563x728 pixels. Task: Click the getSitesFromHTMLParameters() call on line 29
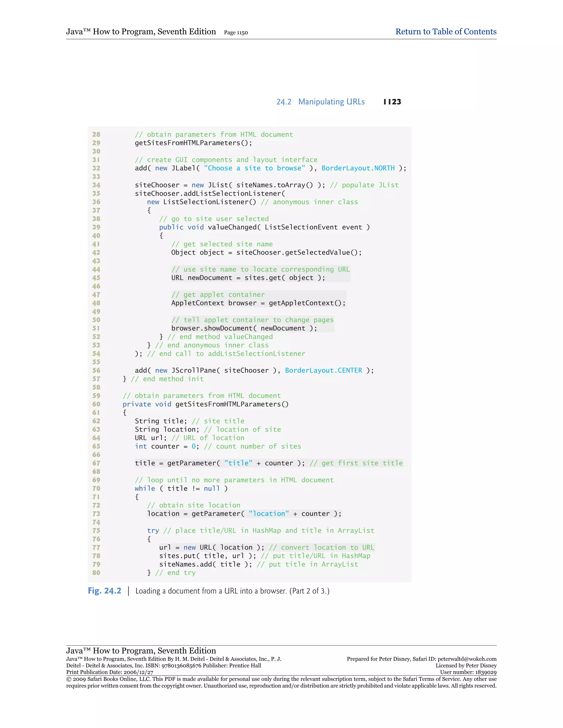tap(194, 143)
